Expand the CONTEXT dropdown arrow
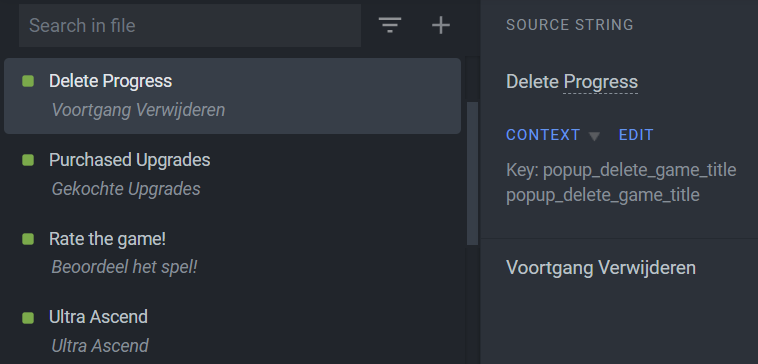The image size is (758, 364). (595, 136)
